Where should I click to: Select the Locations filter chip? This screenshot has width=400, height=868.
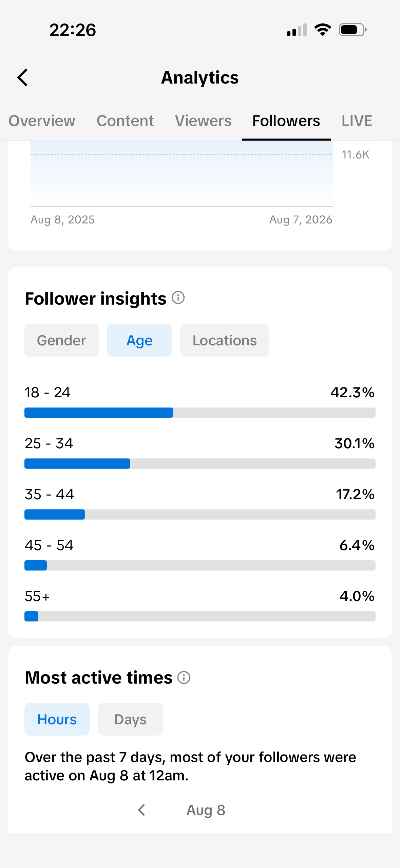(225, 340)
